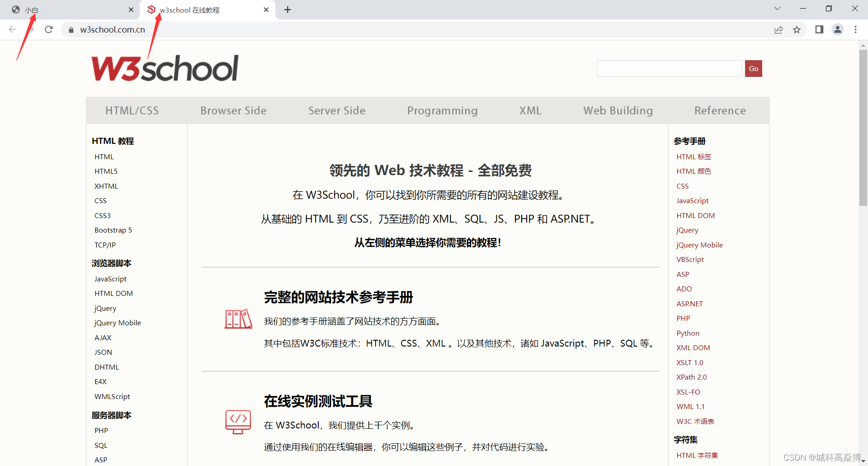Open the Browser Side nav menu

pyautogui.click(x=233, y=110)
